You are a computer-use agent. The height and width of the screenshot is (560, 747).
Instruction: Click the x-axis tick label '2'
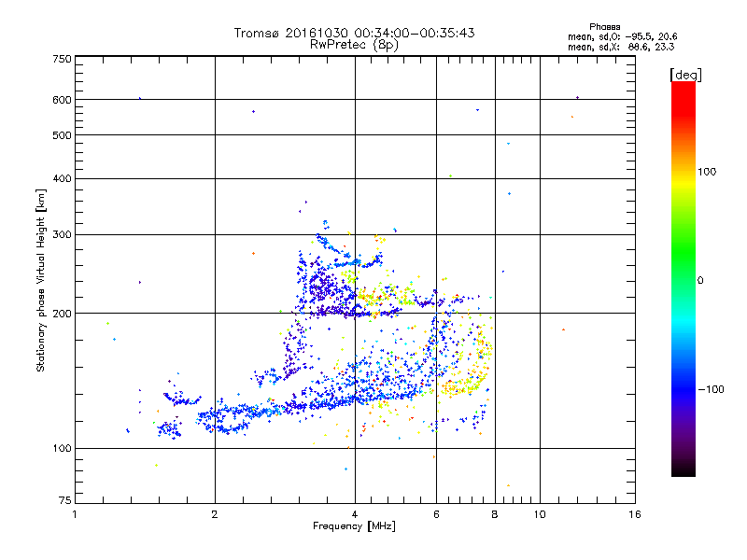tap(215, 514)
